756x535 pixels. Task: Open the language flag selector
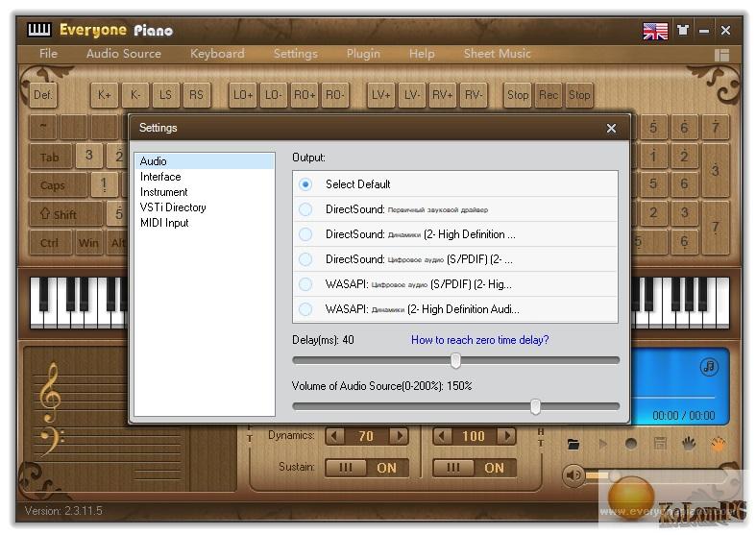click(x=655, y=31)
